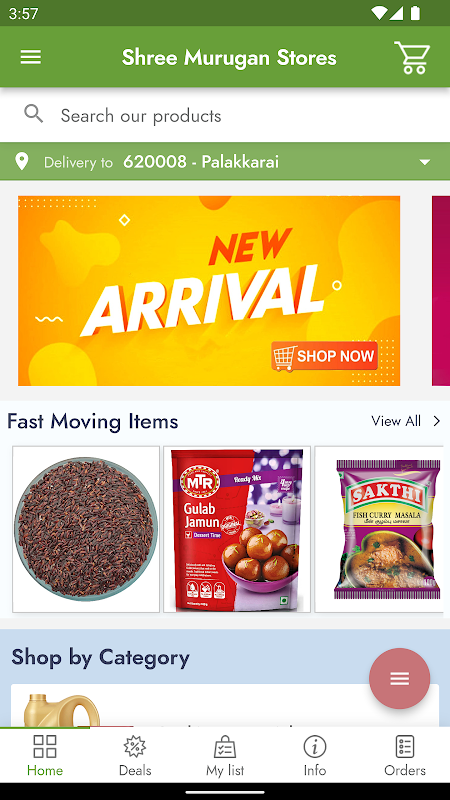Click the chevron next to View All
The height and width of the screenshot is (800, 450).
[x=437, y=421]
